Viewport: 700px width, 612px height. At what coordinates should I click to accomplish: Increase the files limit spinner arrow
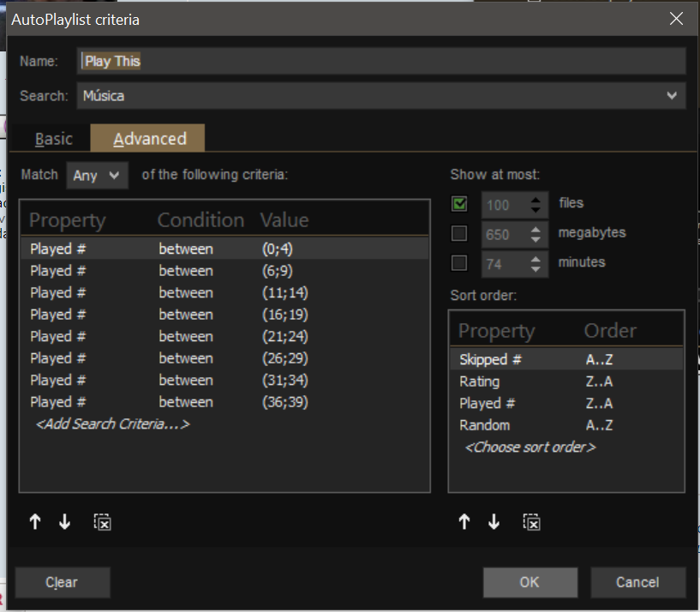pos(536,199)
